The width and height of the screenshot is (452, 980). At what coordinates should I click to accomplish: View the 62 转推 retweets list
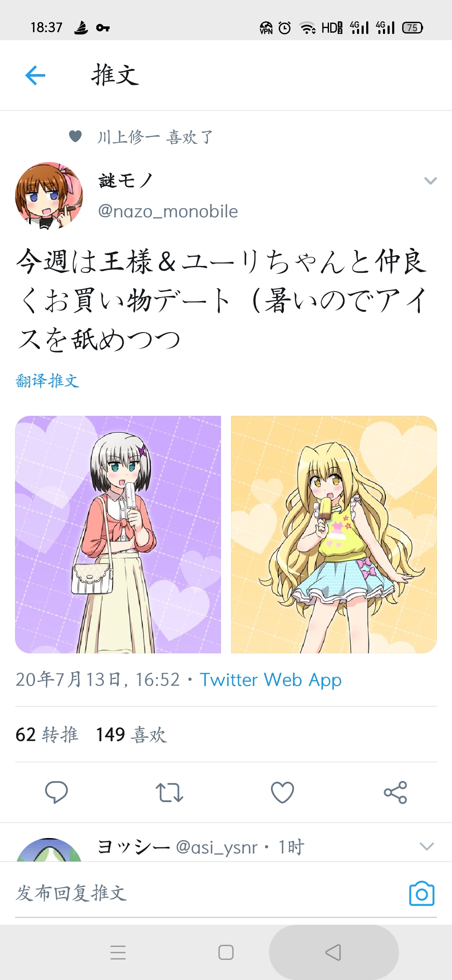click(x=47, y=735)
